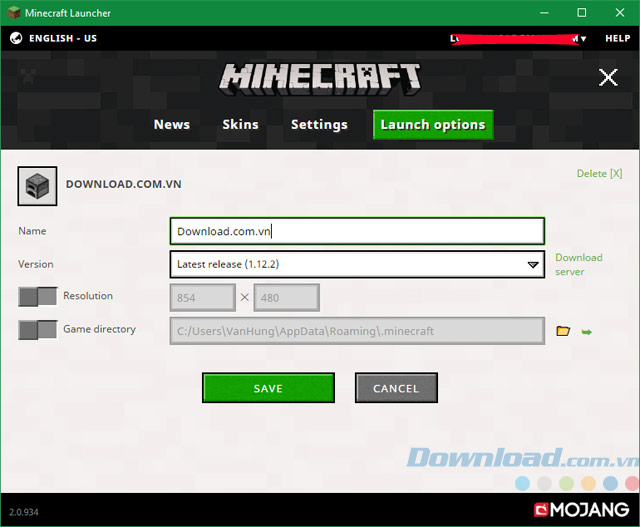Toggle the Resolution switch
This screenshot has height=527, width=640.
point(38,296)
